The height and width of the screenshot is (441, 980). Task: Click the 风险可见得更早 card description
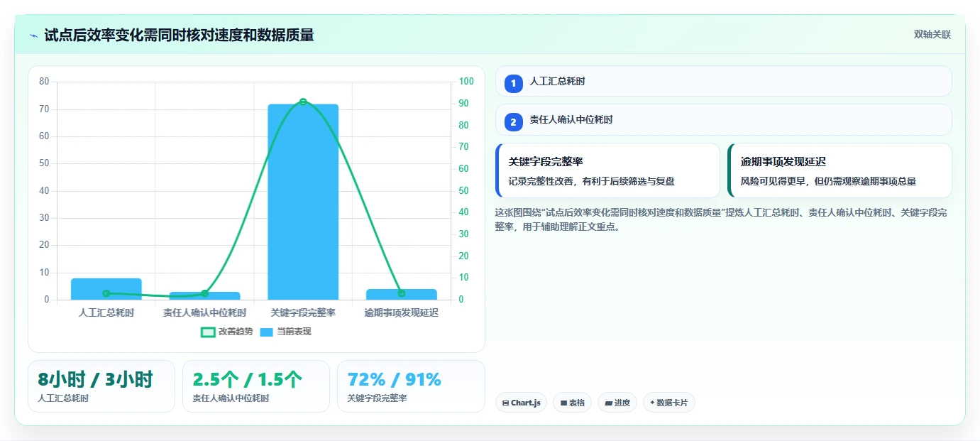tap(828, 182)
